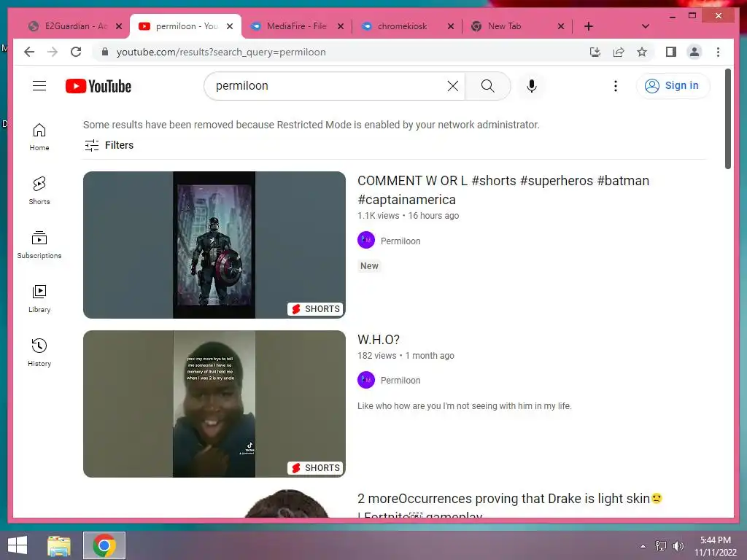Click the Sign in button
The width and height of the screenshot is (747, 560).
(673, 86)
